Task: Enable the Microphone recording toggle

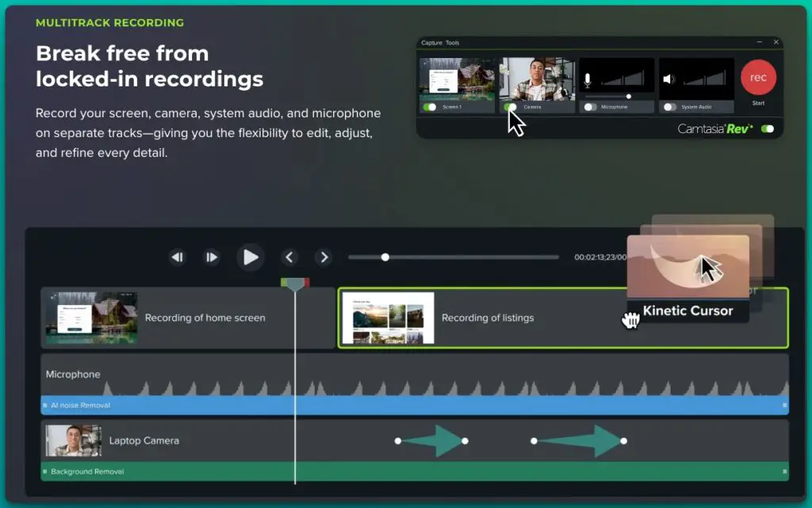Action: (x=590, y=106)
